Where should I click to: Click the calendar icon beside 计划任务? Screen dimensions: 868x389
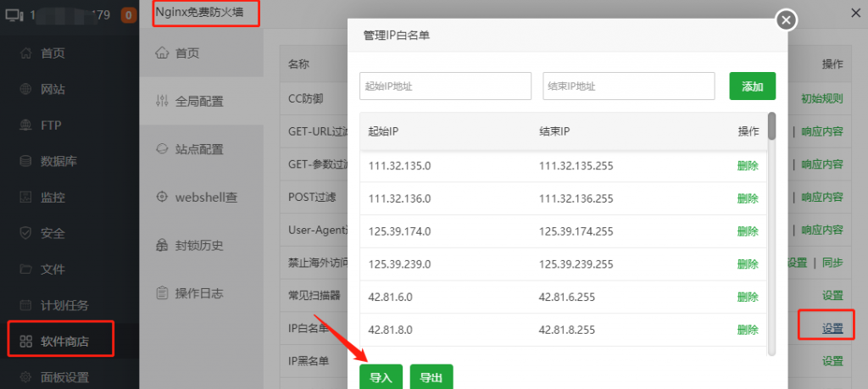coord(25,305)
